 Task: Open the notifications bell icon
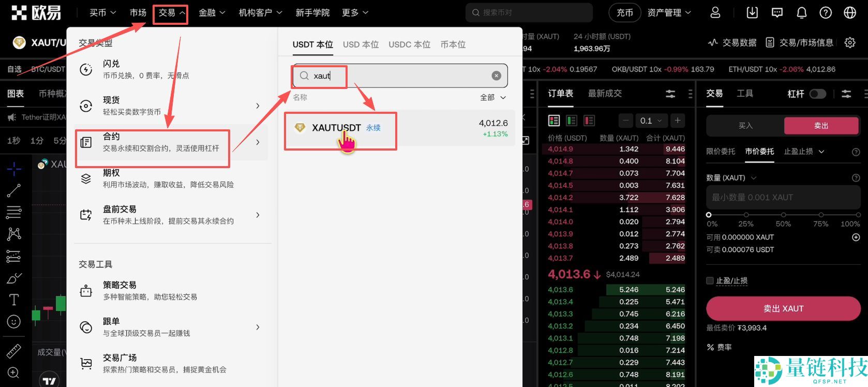click(x=801, y=13)
